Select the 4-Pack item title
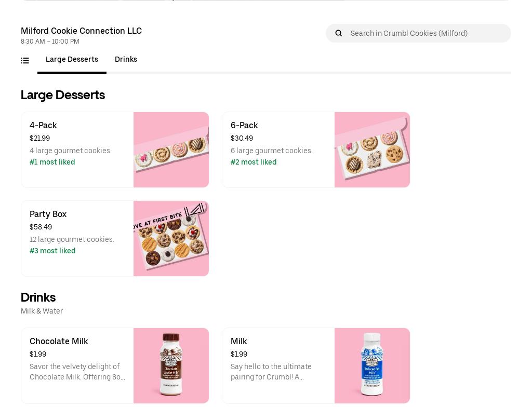Viewport: 532px width, 408px height. (x=43, y=126)
